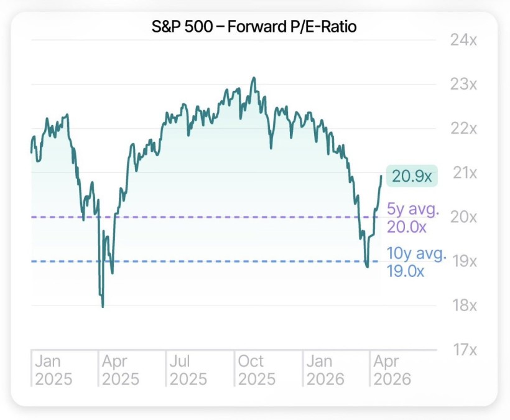510x420 pixels.
Task: Click the chart line's lowest trough near 18x
Action: pos(103,306)
